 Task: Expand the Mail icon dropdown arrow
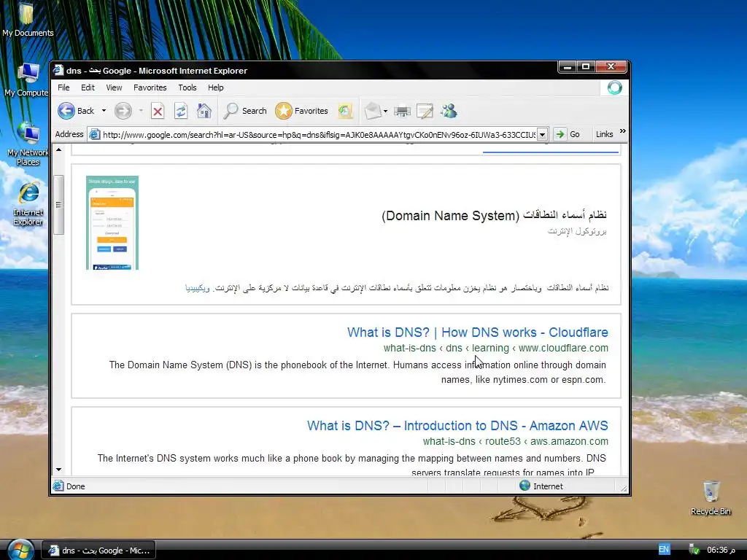click(385, 112)
